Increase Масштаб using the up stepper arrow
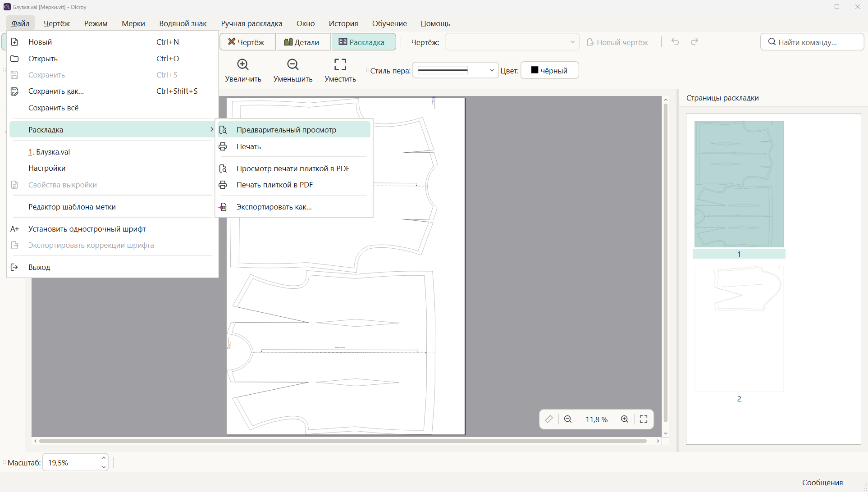 (x=104, y=458)
